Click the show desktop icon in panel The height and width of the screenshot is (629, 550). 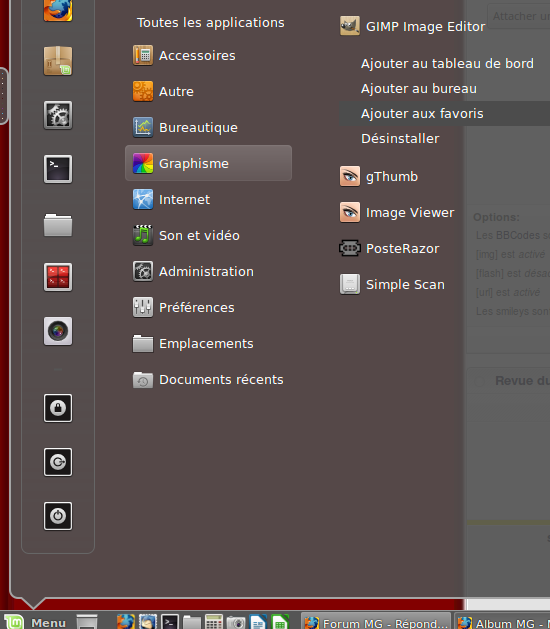click(87, 622)
